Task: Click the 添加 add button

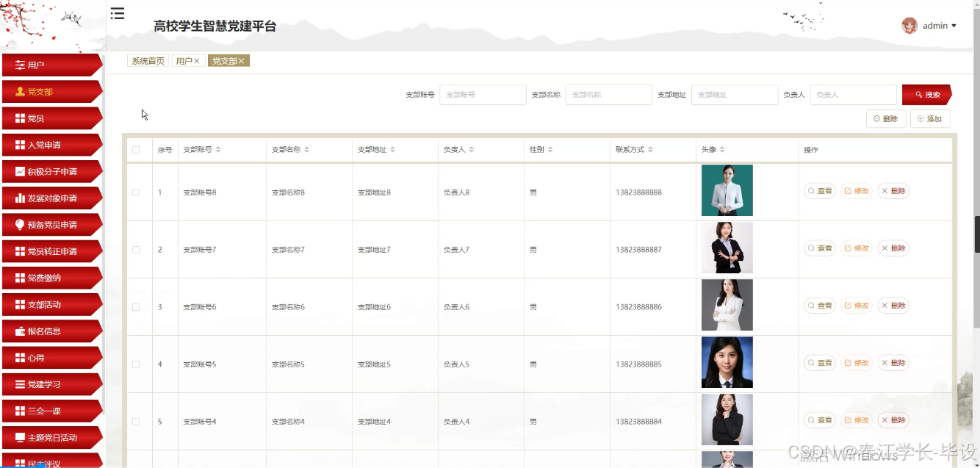Action: [x=930, y=118]
